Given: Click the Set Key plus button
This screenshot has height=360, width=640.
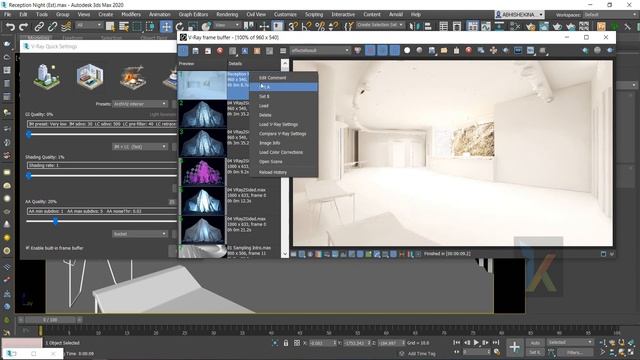Looking at the screenshot, I should (514, 347).
